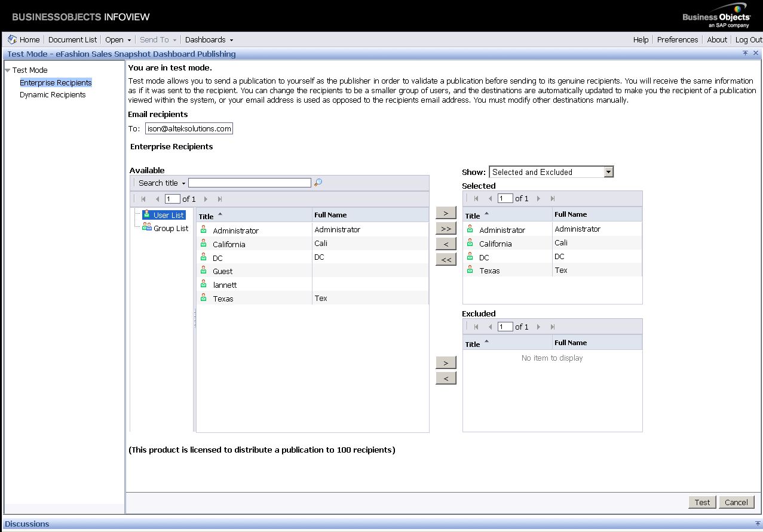Click user icon beside DC in Selected
The height and width of the screenshot is (532, 763).
coord(470,256)
